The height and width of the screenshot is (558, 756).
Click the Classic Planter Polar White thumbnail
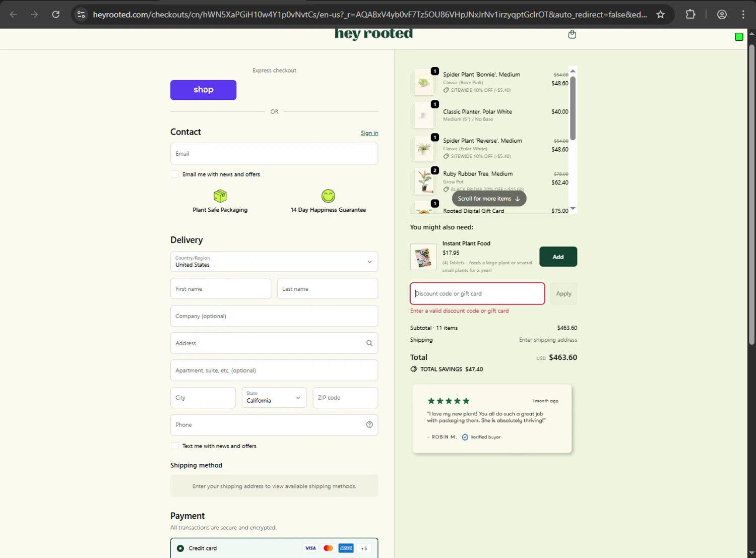pyautogui.click(x=424, y=115)
